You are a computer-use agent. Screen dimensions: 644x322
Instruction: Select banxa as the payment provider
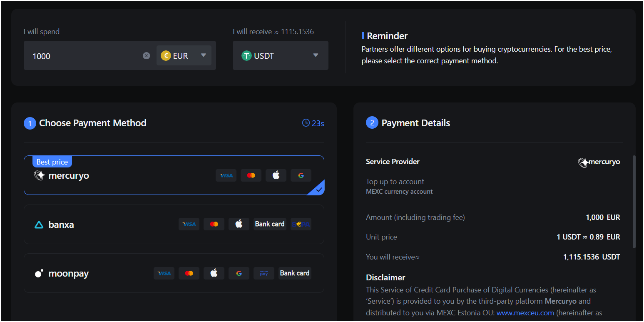(61, 225)
